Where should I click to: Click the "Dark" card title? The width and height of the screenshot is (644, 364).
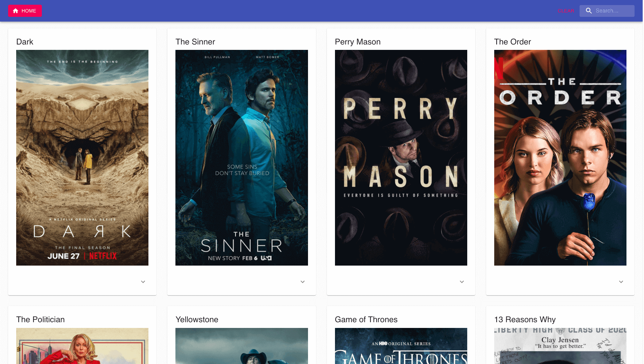[x=25, y=42]
